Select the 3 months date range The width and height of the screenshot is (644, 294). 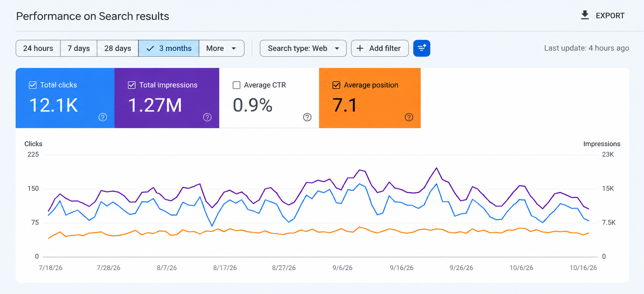(x=169, y=48)
